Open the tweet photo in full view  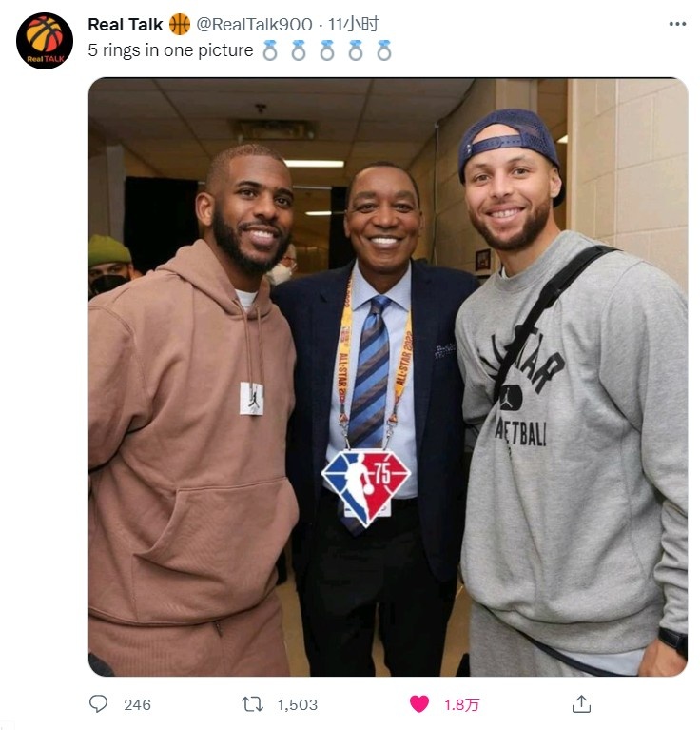(388, 377)
